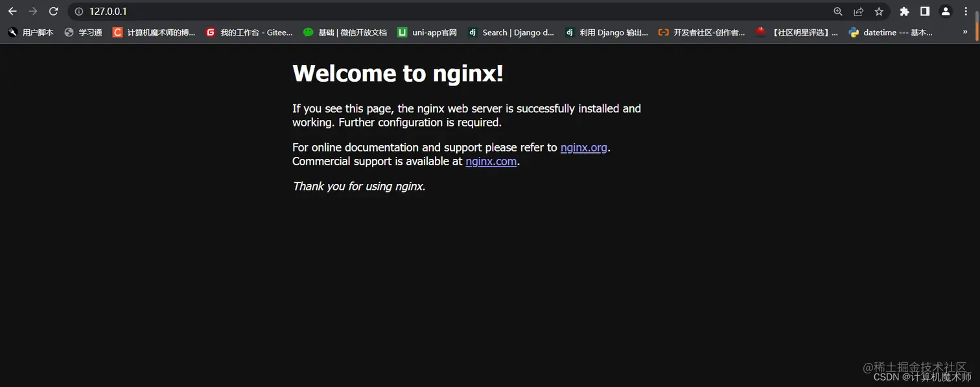
Task: Open the 基础 | 微信开放文档 bookmark
Action: [345, 32]
